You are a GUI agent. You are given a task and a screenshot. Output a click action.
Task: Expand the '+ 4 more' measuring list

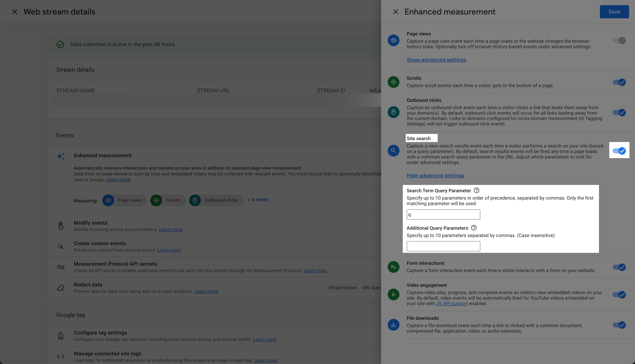[258, 200]
